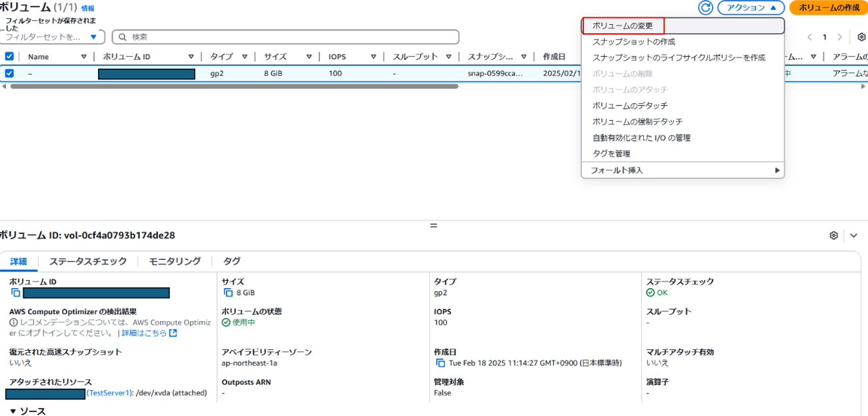Click the refresh volumes icon
This screenshot has height=416, width=868.
coord(705,8)
